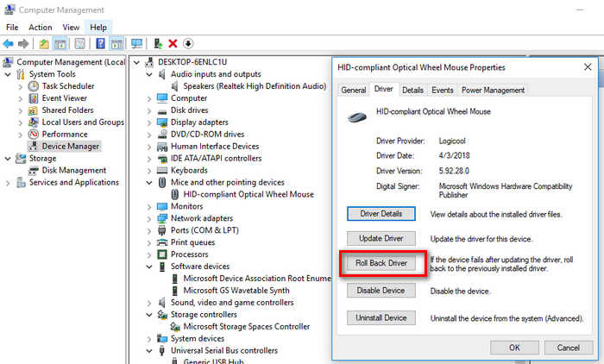This screenshot has width=604, height=364.
Task: Switch to the General tab
Action: (x=353, y=90)
